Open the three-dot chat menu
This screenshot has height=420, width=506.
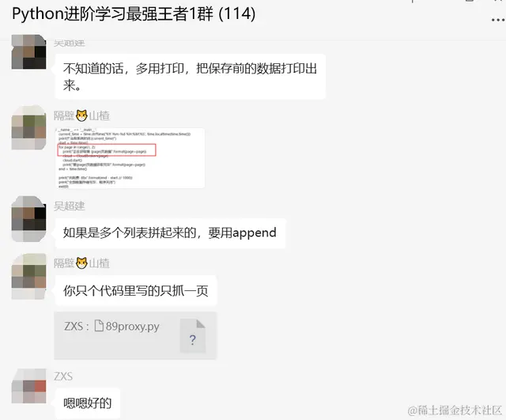tap(498, 20)
